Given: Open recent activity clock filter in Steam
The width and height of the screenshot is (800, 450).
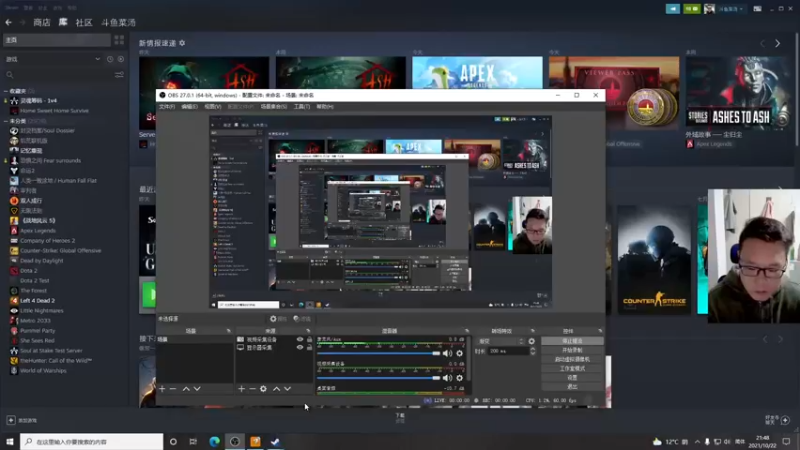Looking at the screenshot, I should (x=110, y=59).
